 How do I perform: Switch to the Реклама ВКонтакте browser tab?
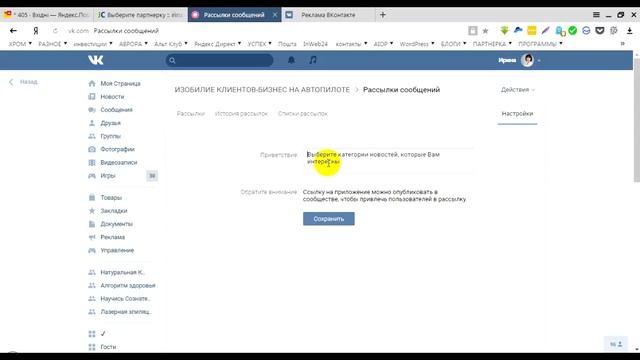pyautogui.click(x=328, y=15)
